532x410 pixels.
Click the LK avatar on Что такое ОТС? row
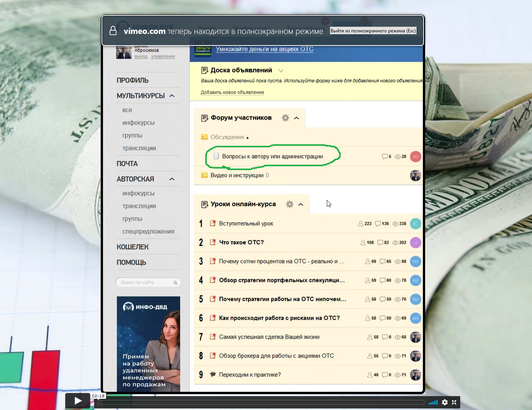415,243
